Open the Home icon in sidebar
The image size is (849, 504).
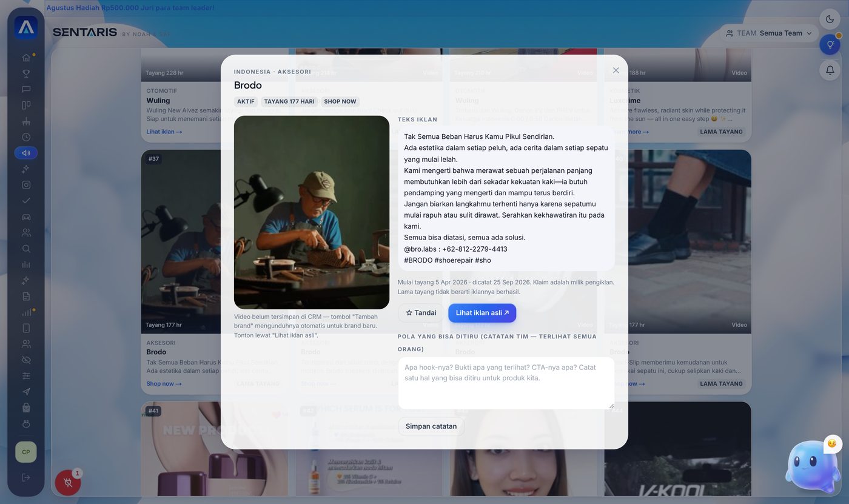[26, 58]
